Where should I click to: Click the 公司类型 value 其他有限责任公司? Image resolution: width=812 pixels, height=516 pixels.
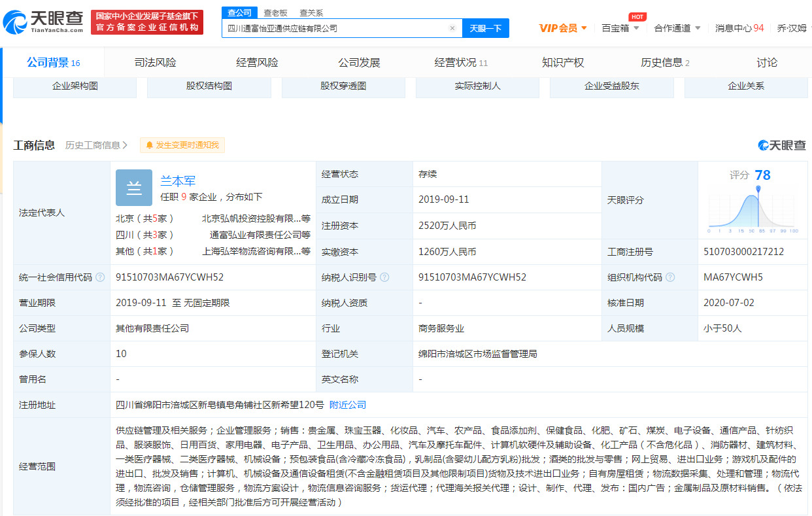152,328
